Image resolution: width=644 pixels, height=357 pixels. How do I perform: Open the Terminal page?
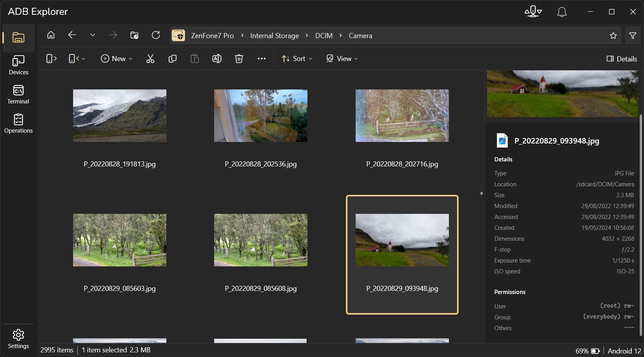pyautogui.click(x=18, y=94)
